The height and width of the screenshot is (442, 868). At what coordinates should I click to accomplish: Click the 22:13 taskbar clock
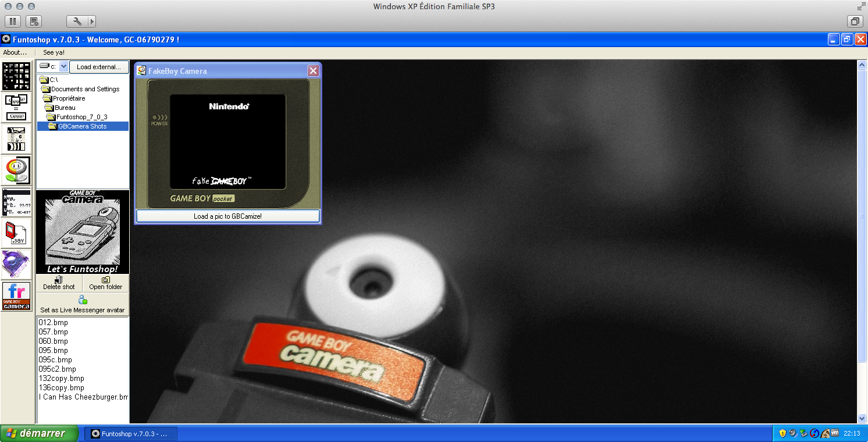pos(852,433)
